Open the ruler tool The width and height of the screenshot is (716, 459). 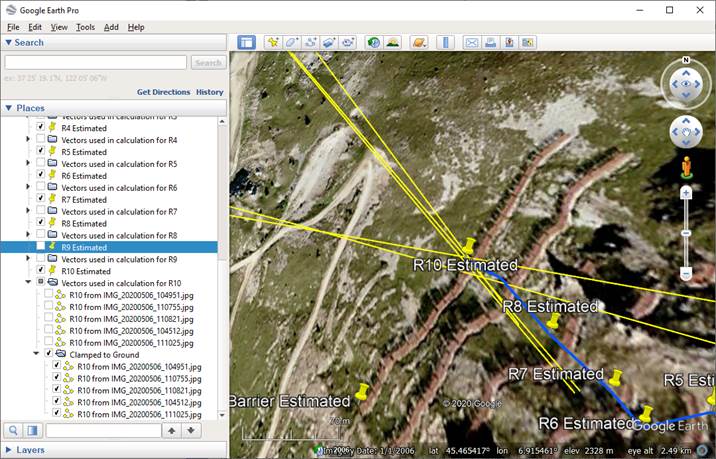[445, 42]
